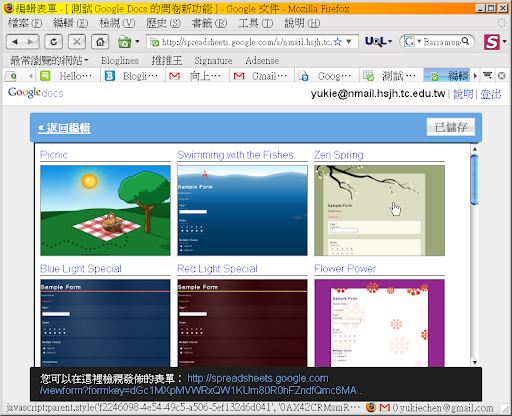
Task: Click the « 返回編輯 back to editing link
Action: coord(64,128)
